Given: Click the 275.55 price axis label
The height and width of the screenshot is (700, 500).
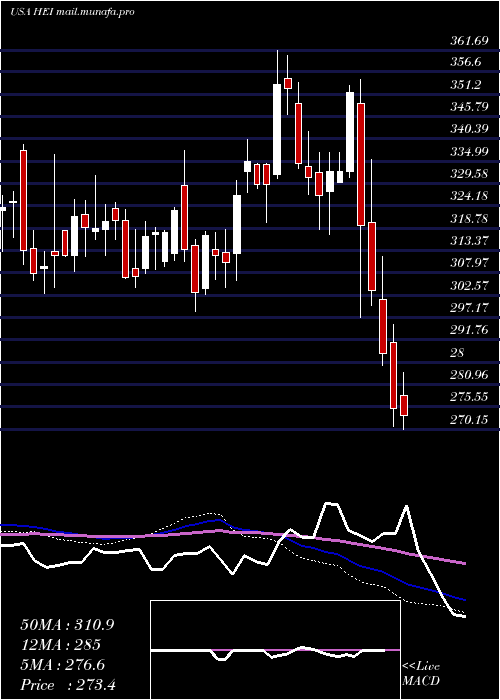Looking at the screenshot, I should click(x=468, y=397).
